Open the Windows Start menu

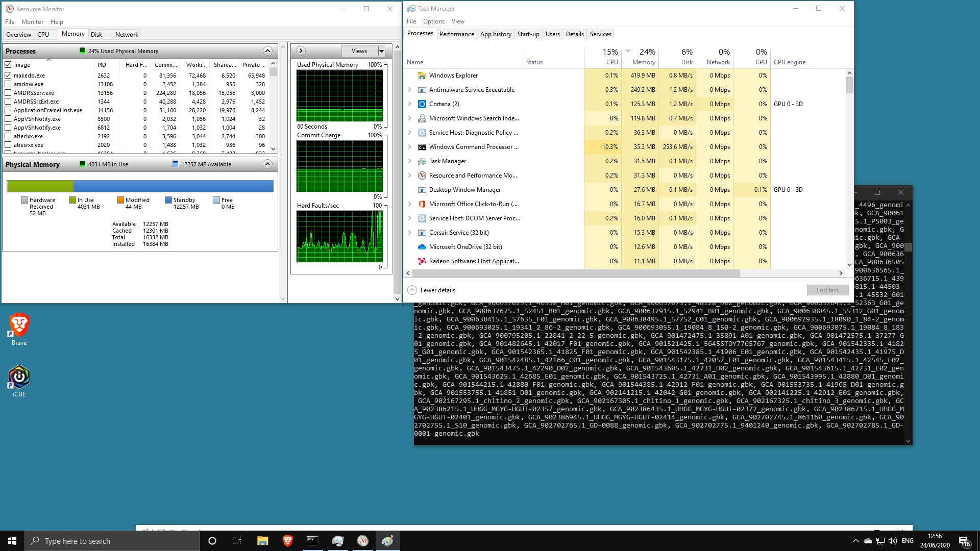click(12, 541)
